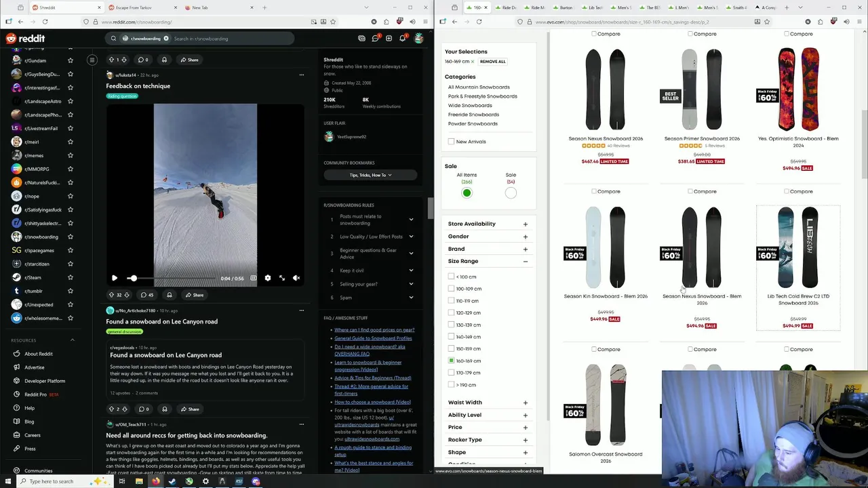Switch to the New Tab browser tab
Image resolution: width=868 pixels, height=488 pixels.
coord(220,7)
